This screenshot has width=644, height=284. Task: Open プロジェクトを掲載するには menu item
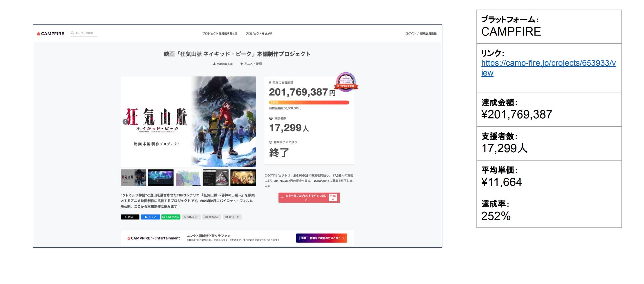point(220,34)
